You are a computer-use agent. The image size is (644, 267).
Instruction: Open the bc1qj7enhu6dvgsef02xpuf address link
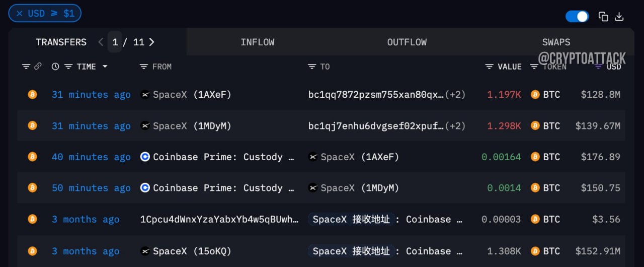click(376, 126)
